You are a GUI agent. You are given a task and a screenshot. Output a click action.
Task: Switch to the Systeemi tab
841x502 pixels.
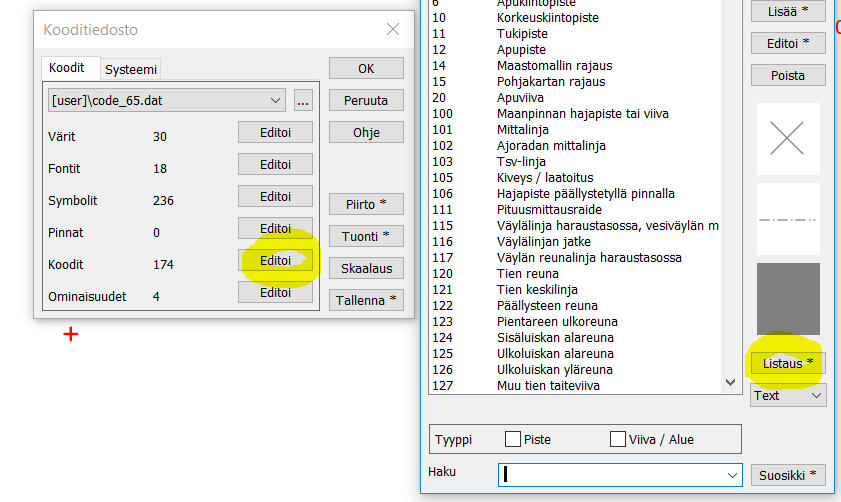click(x=131, y=69)
